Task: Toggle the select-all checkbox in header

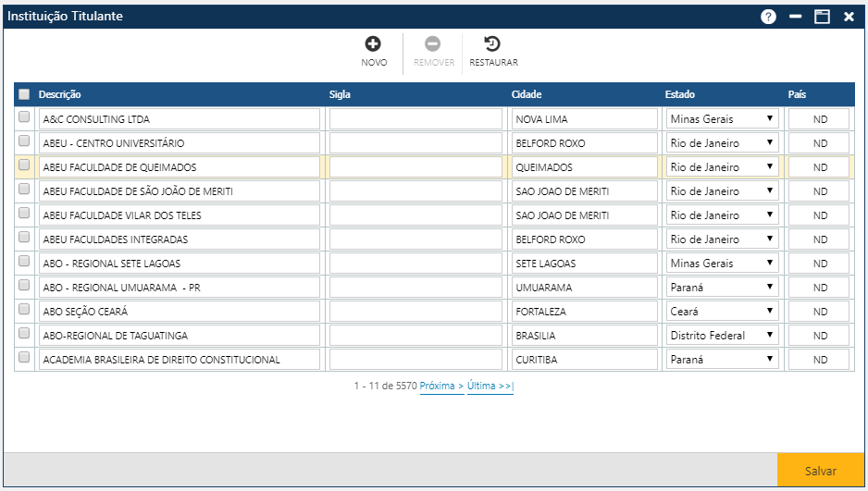Action: [x=24, y=94]
